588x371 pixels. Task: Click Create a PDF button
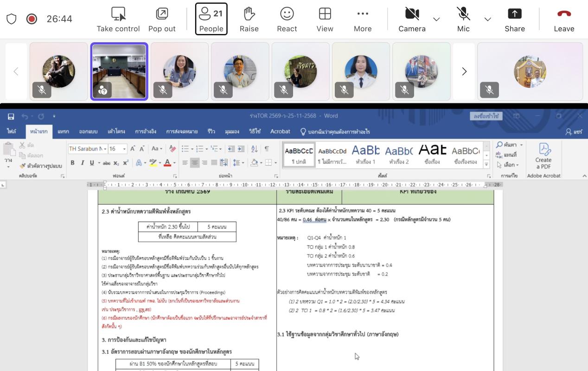(x=543, y=156)
